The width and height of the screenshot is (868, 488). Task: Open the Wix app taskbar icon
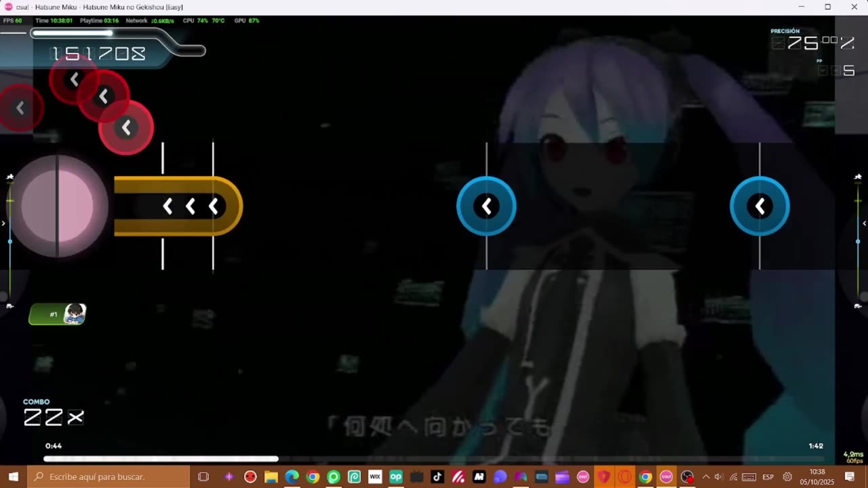375,476
